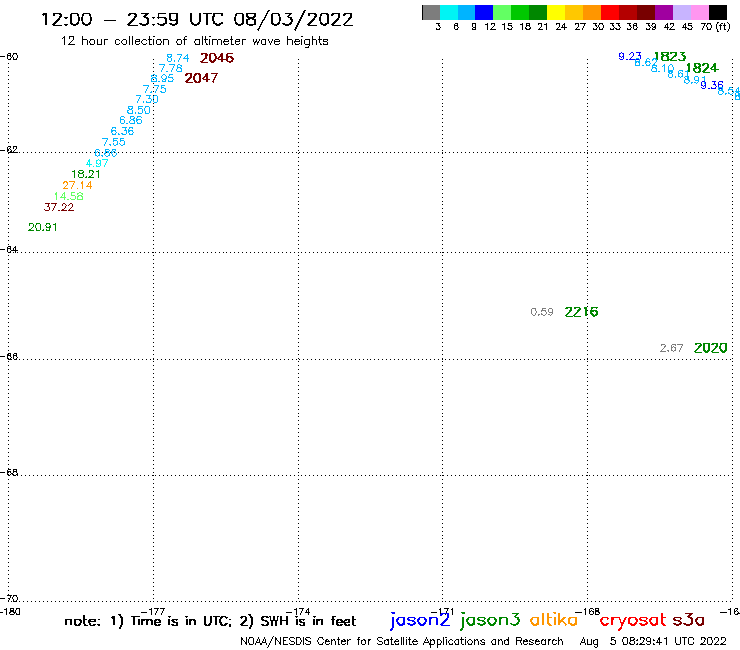Click the gray wave height value 0.59
The image size is (740, 650).
(542, 312)
